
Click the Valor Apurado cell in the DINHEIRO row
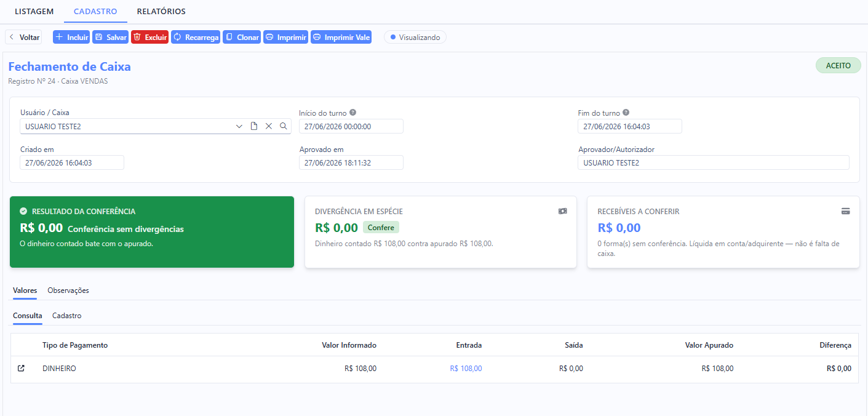coord(717,369)
